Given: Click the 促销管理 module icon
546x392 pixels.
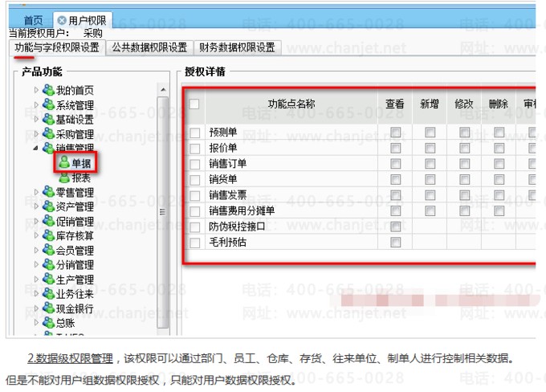Looking at the screenshot, I should pos(48,221).
